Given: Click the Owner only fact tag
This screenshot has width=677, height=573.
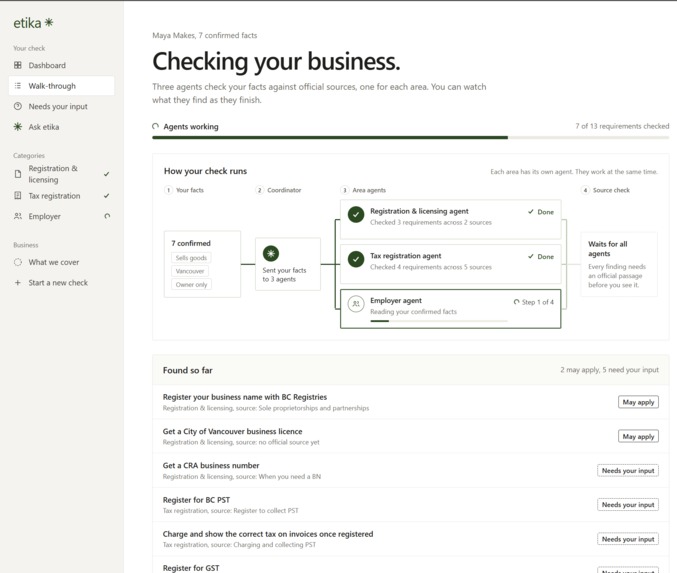Looking at the screenshot, I should 191,285.
